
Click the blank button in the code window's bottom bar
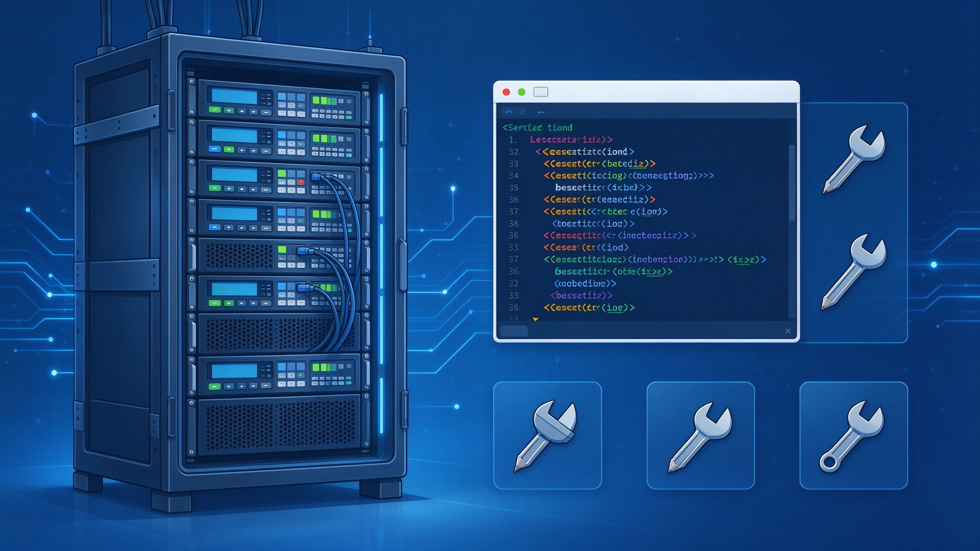[x=514, y=331]
